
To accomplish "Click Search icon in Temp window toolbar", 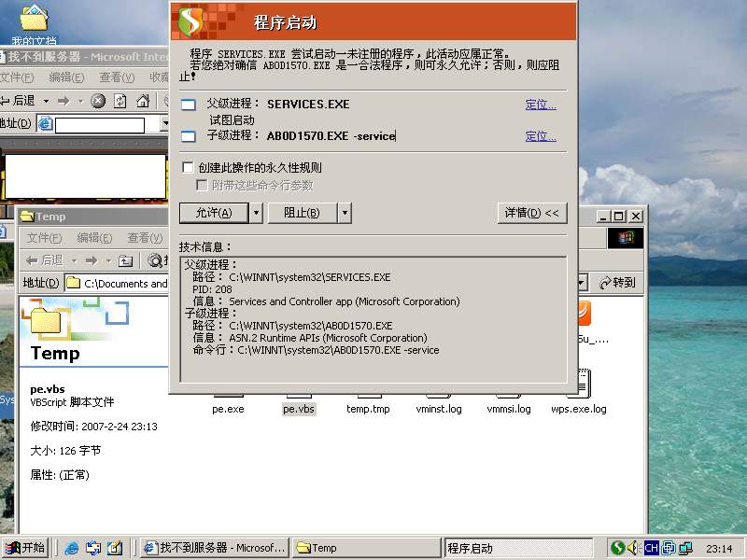I will pyautogui.click(x=155, y=260).
